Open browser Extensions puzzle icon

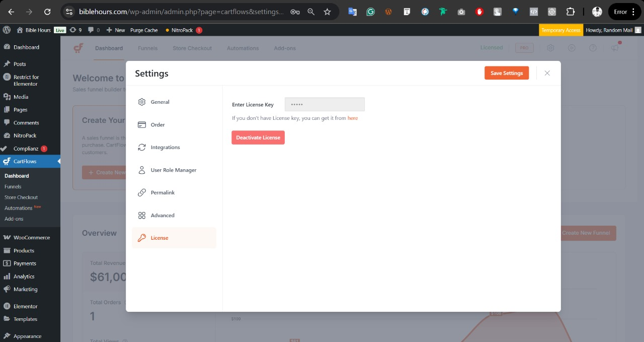[x=570, y=12]
